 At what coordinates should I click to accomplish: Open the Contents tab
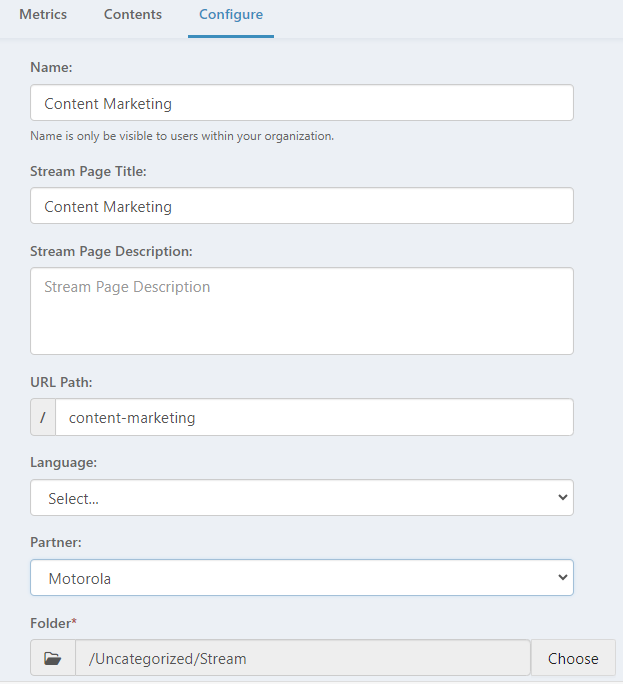click(133, 15)
